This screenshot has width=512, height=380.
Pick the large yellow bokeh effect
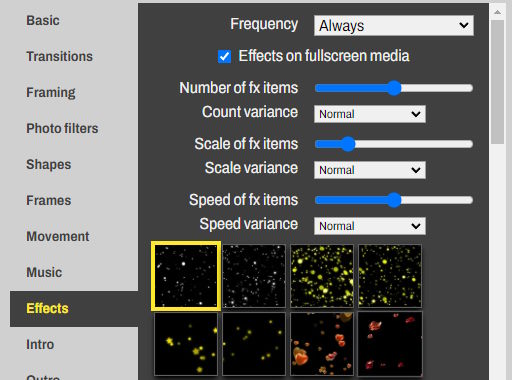click(322, 276)
